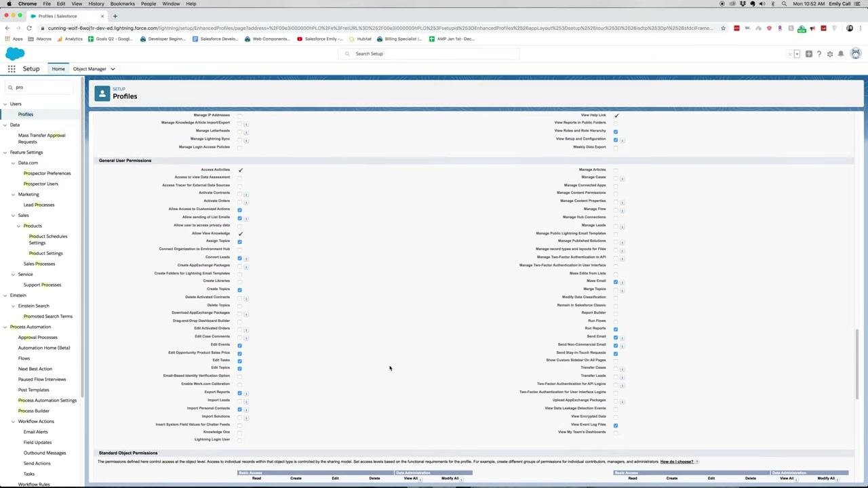Screen dimensions: 868x488
Task: Collapse the Marketing tree node
Action: [13, 195]
